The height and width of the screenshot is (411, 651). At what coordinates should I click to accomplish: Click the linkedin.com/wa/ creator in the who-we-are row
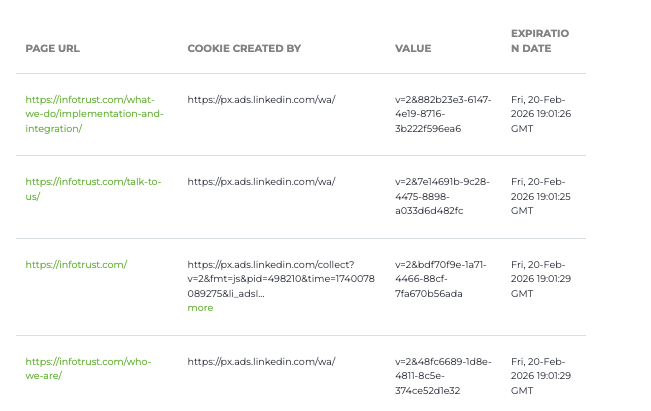click(261, 362)
